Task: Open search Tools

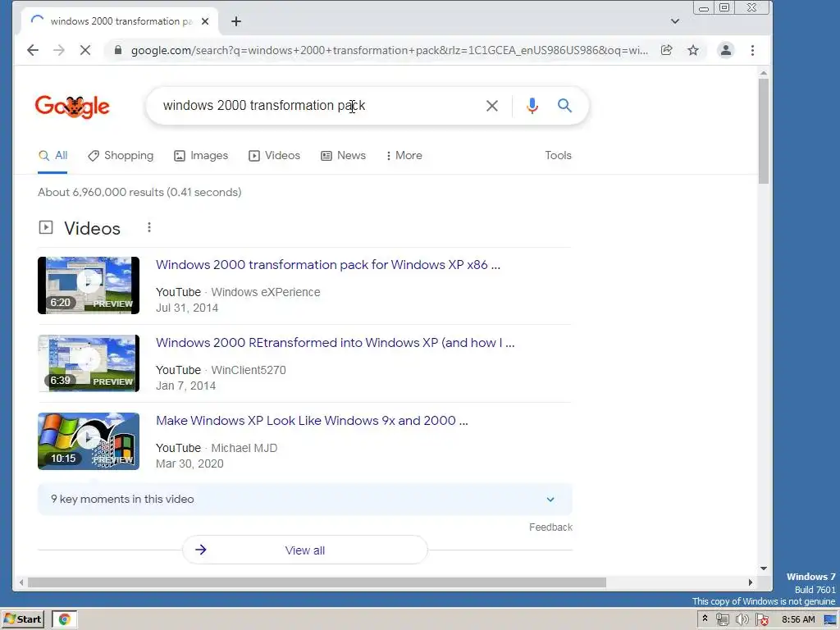Action: tap(558, 155)
